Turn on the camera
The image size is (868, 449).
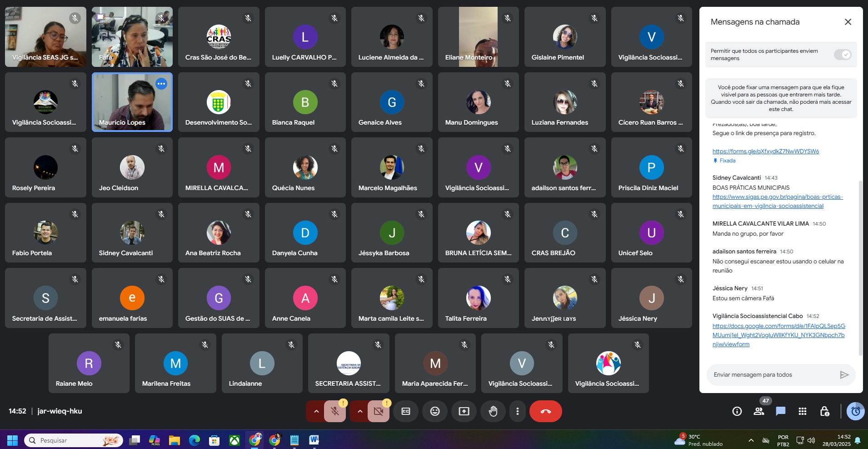[x=378, y=411]
